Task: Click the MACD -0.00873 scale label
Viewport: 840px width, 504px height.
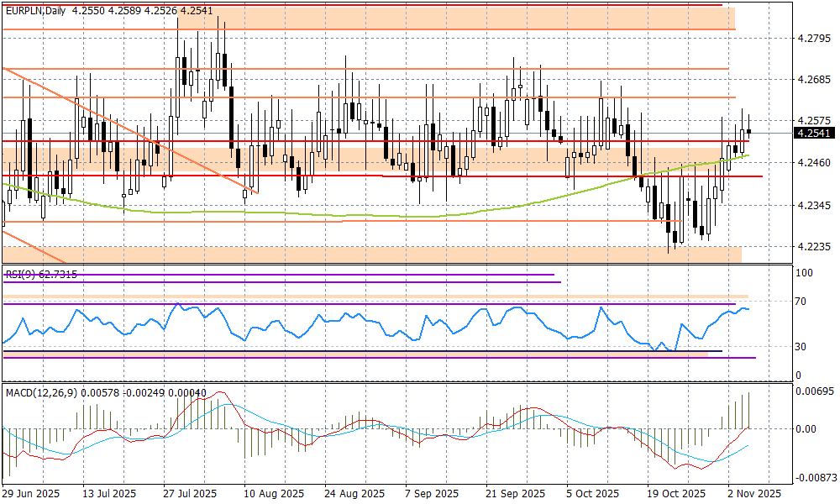Action: 813,477
